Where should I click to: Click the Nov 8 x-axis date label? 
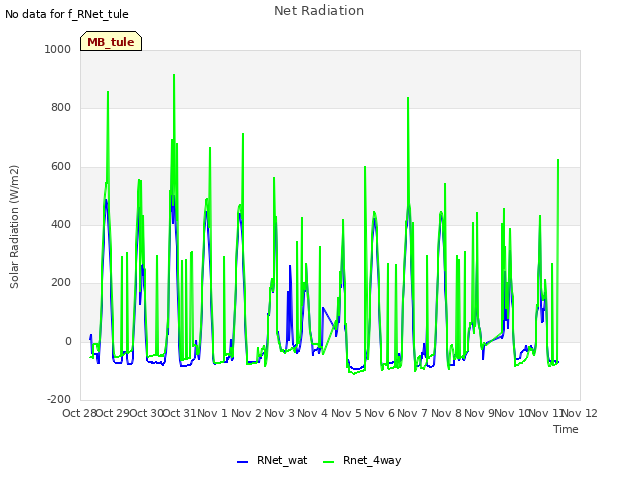pos(446,413)
